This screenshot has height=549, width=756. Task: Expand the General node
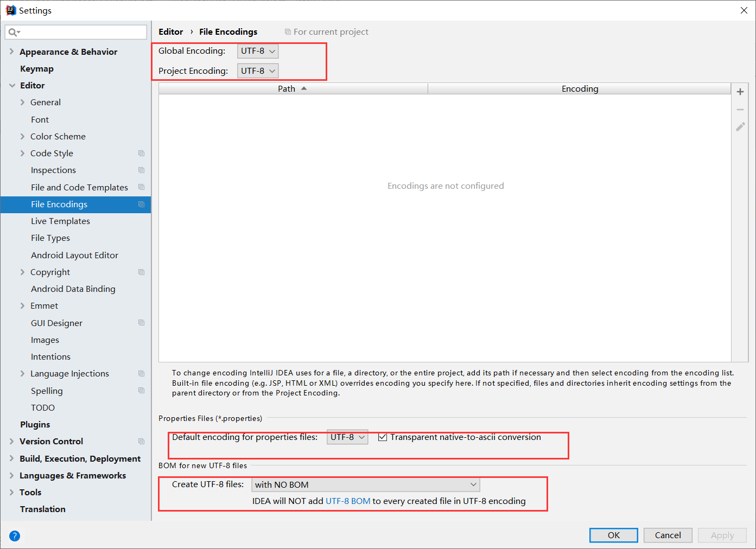[22, 103]
